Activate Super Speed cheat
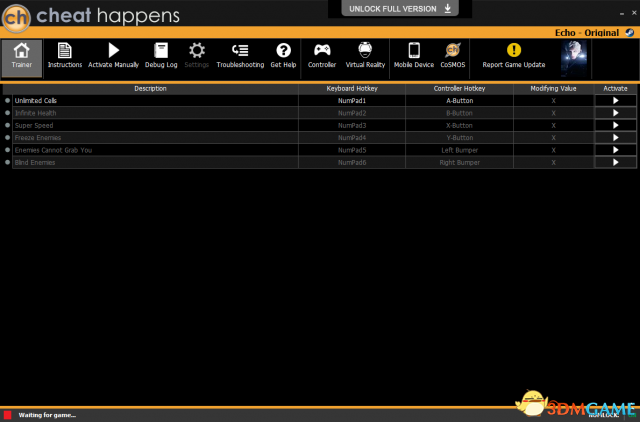Viewport: 640px width, 422px height. (x=616, y=125)
